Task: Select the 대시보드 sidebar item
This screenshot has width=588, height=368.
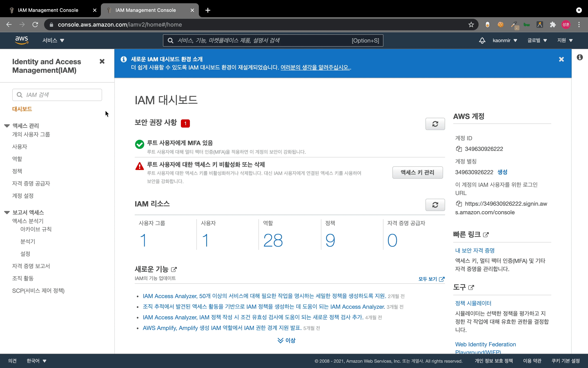Action: tap(22, 109)
